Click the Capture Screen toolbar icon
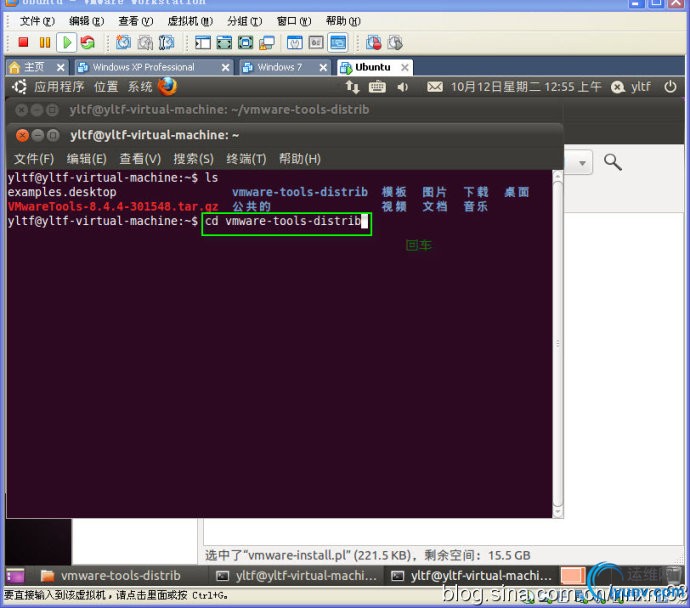 click(x=374, y=43)
